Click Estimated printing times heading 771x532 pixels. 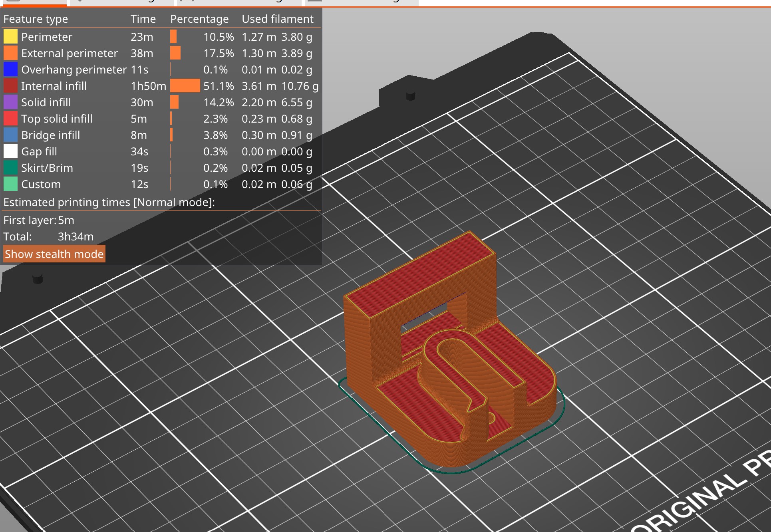[x=109, y=202]
